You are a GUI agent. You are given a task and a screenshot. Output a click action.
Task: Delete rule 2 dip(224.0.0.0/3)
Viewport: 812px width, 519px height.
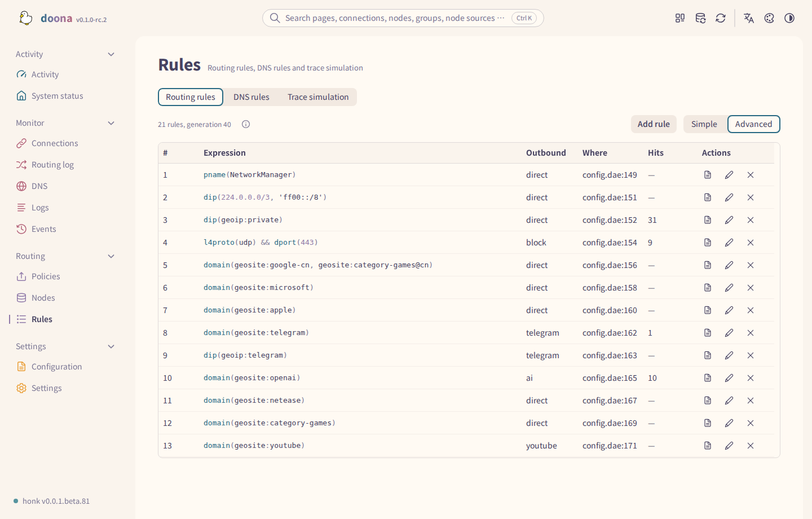(x=751, y=197)
